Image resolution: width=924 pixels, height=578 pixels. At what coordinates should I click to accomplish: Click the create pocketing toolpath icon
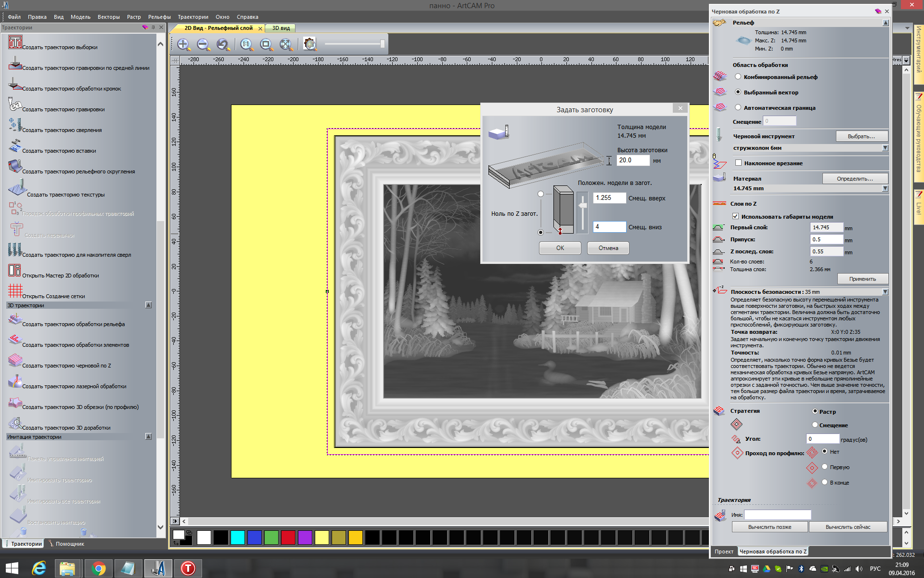click(15, 42)
